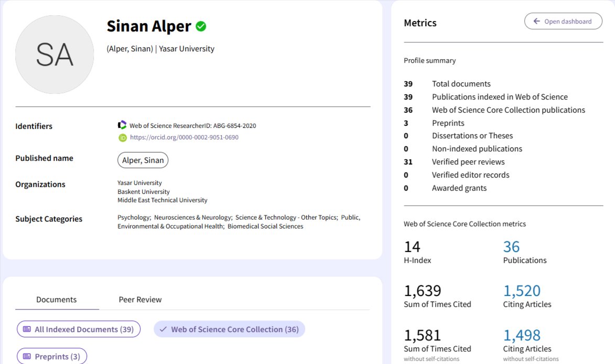Click the Open dashboard button
The image size is (615, 364).
tap(563, 21)
